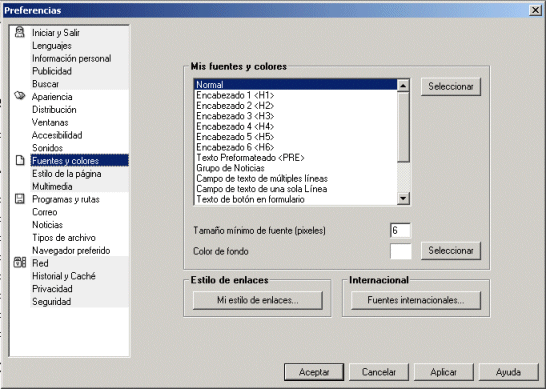Select Grupo de Noticias entry
546x389 pixels.
point(296,168)
